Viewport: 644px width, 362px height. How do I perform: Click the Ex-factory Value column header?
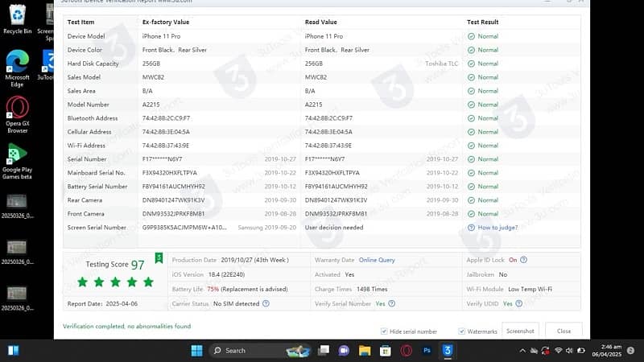point(166,23)
